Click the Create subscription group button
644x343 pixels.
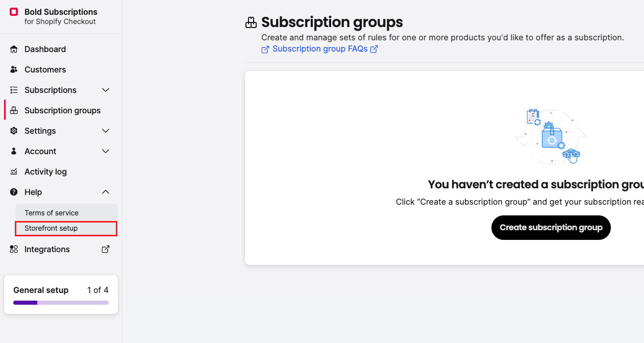point(551,228)
